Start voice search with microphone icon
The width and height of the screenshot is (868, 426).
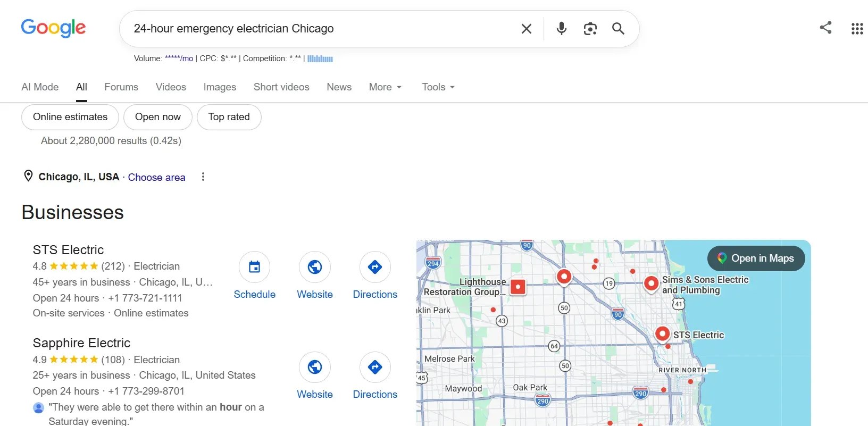coord(562,29)
